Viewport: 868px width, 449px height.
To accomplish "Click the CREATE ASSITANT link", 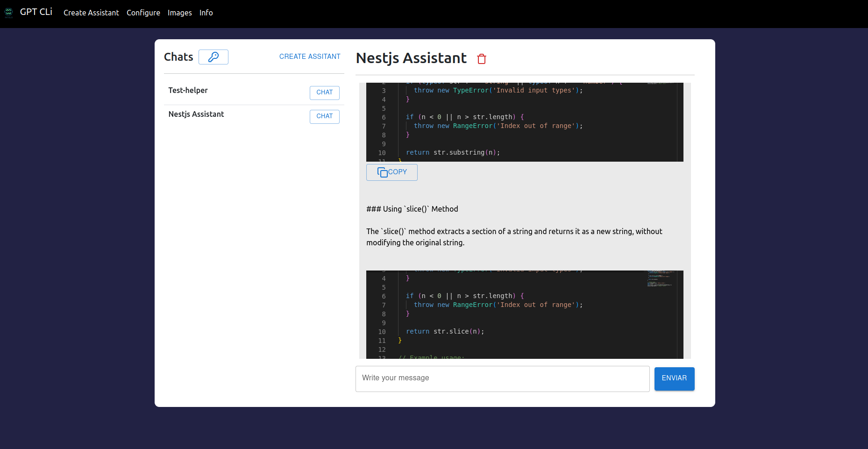I will (310, 57).
